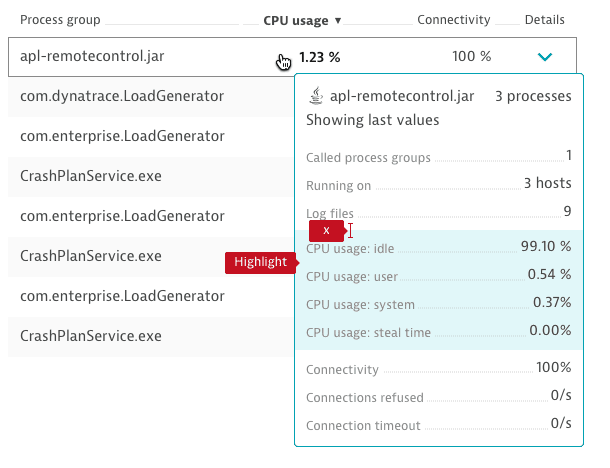
Task: Click the 'Running on' label
Action: click(338, 186)
